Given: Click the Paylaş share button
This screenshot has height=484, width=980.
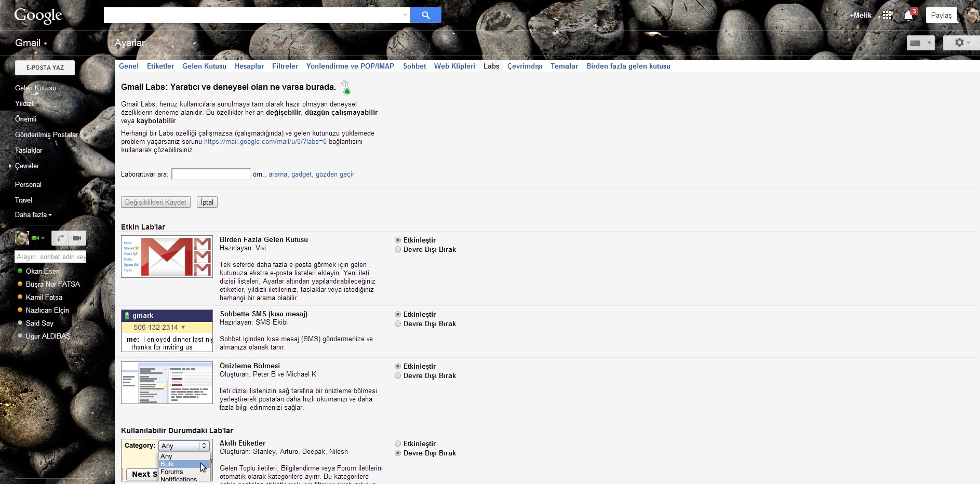Looking at the screenshot, I should point(941,15).
